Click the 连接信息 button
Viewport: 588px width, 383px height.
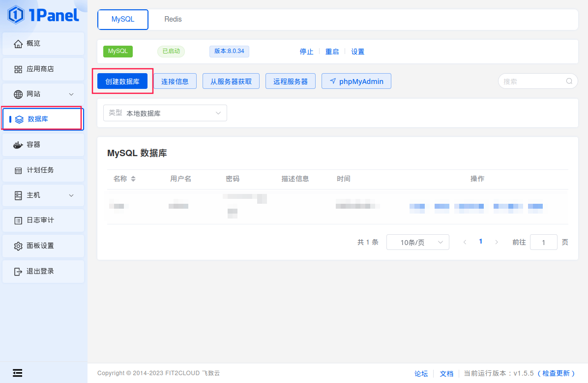pos(175,81)
